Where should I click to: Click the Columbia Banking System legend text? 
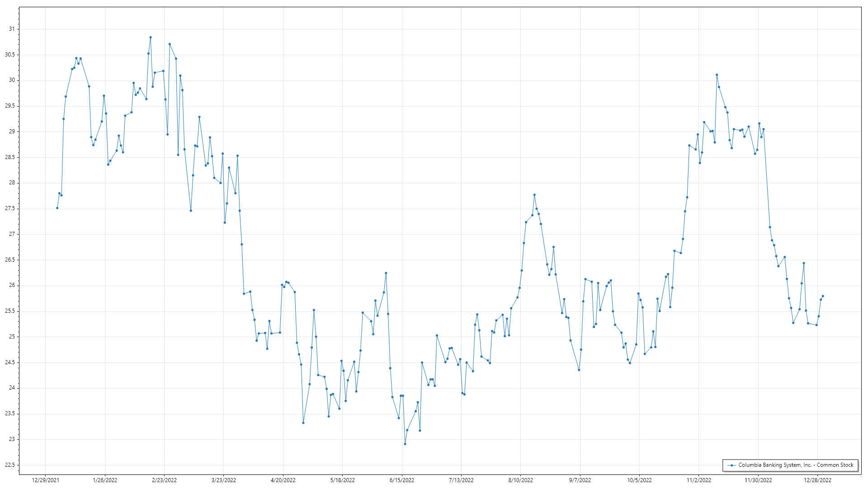tap(796, 465)
